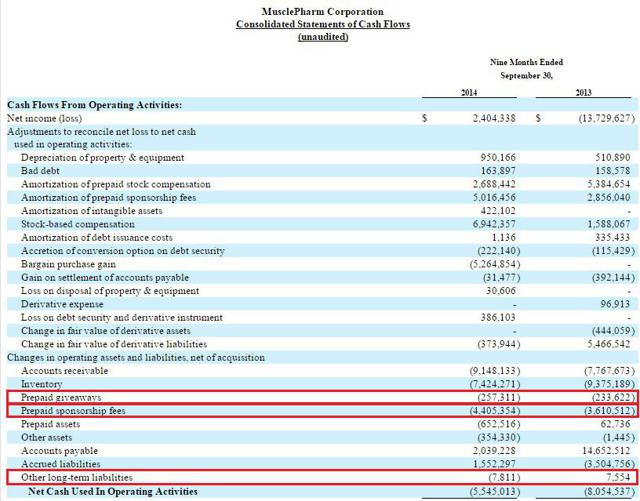Screen dimensions: 640x501
Task: Click Accretion of conversion option label
Action: pos(122,251)
